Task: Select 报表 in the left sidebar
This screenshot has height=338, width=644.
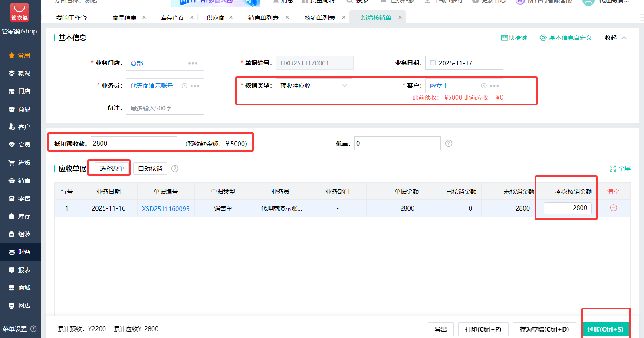Action: point(20,269)
